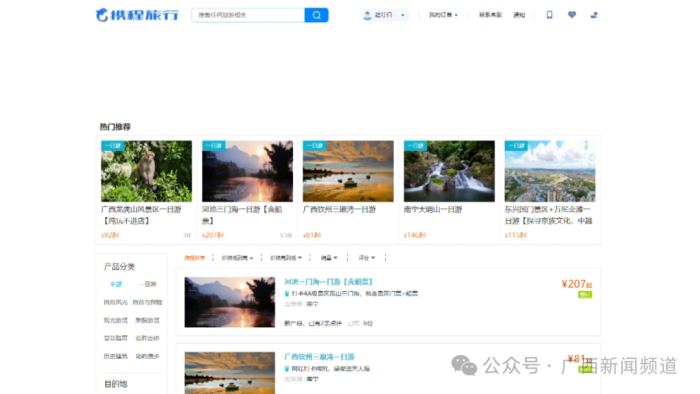This screenshot has height=394, width=700.
Task: Open favorites via the heart icon
Action: (571, 15)
